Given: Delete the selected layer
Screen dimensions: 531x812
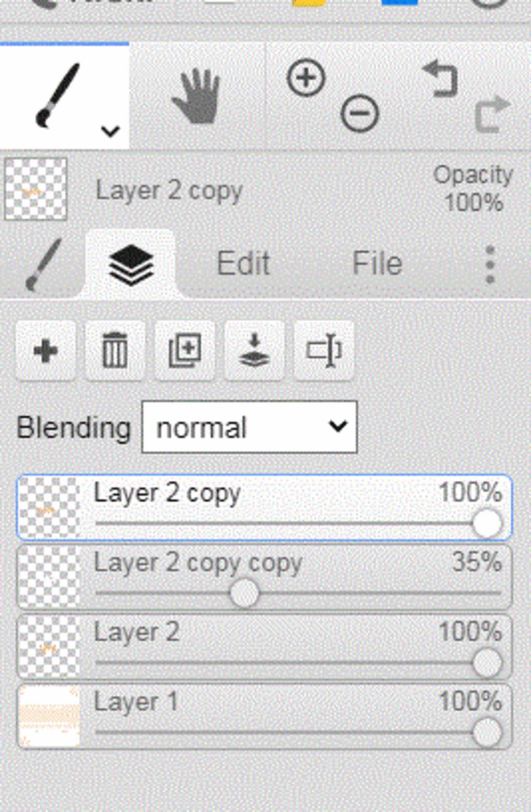Looking at the screenshot, I should point(115,351).
